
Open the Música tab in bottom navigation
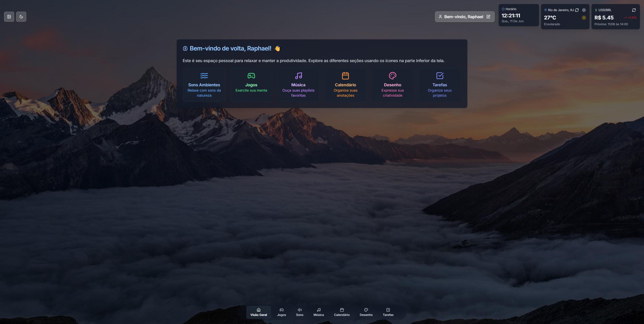[318, 312]
